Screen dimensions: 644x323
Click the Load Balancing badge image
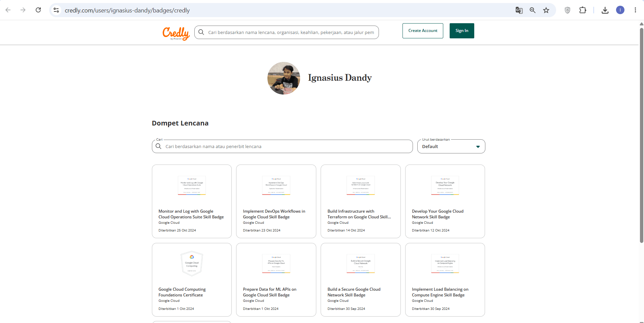[445, 263]
